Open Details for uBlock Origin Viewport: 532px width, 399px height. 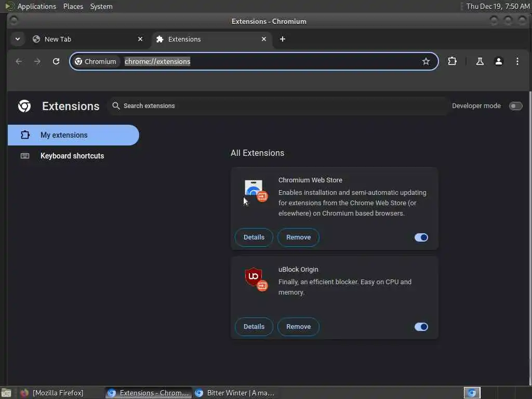coord(254,327)
